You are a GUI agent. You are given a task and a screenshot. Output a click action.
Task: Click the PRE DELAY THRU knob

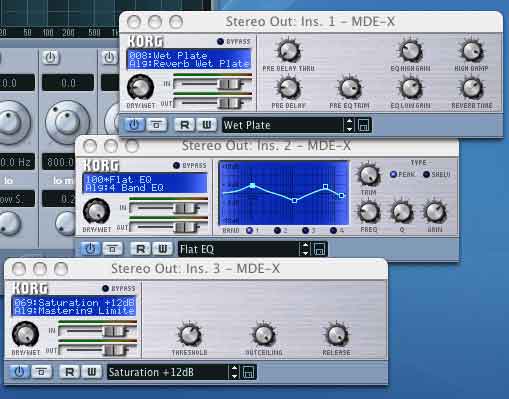(x=289, y=51)
